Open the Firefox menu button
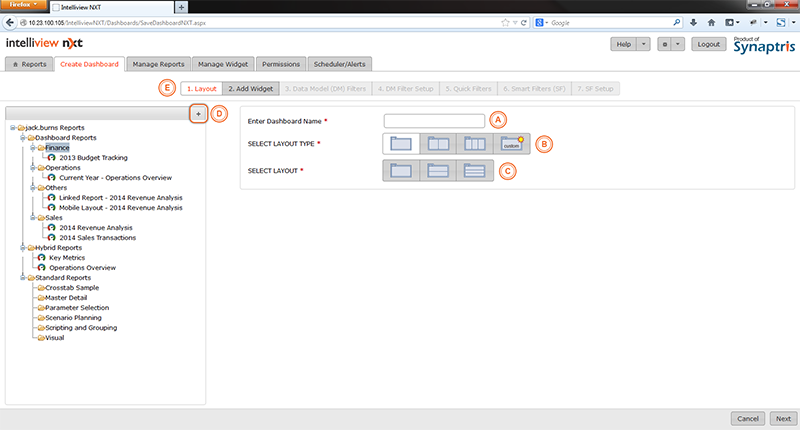Viewport: 800px width, 430px height. 23,5
